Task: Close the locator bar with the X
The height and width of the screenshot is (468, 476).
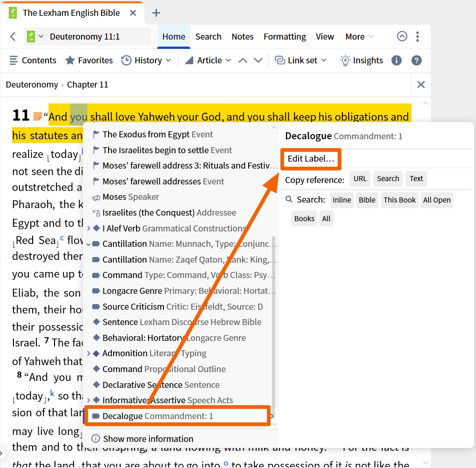Action: [x=421, y=85]
